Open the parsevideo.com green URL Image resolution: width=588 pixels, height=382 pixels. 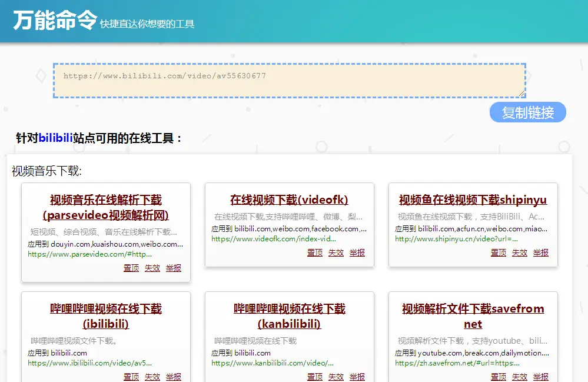89,254
